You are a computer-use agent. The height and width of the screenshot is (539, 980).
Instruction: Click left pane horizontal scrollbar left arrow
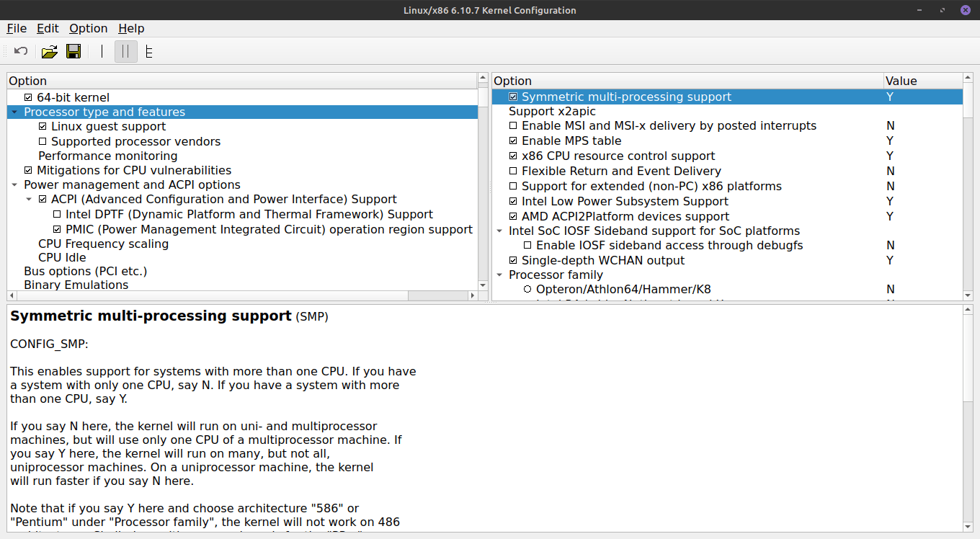[12, 296]
